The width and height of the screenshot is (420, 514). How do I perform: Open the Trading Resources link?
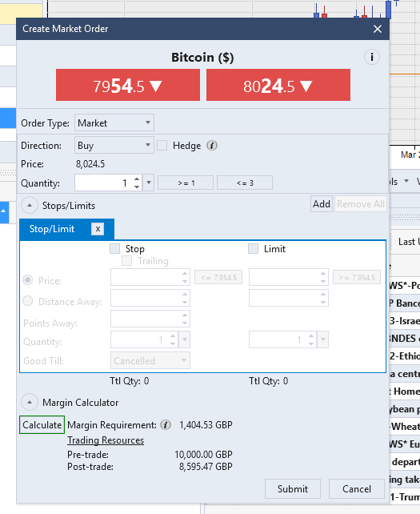click(106, 440)
